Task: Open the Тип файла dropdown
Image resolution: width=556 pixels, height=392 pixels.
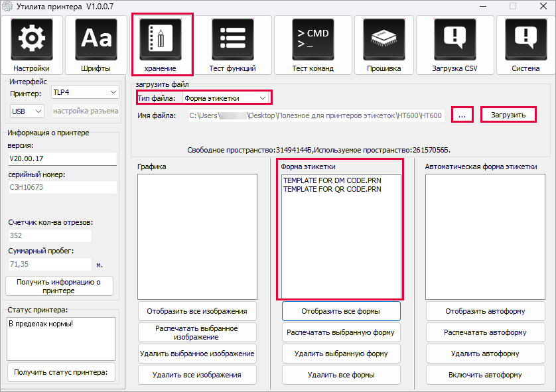Action: point(226,98)
